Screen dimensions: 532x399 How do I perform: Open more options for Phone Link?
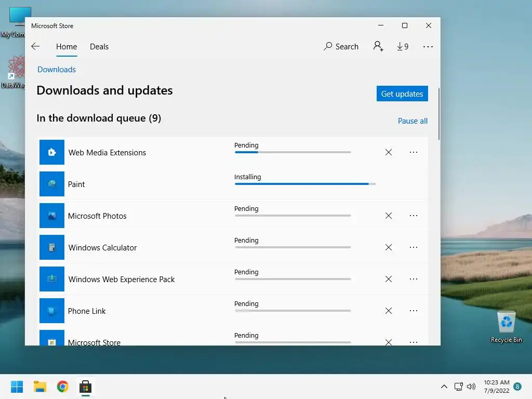413,311
